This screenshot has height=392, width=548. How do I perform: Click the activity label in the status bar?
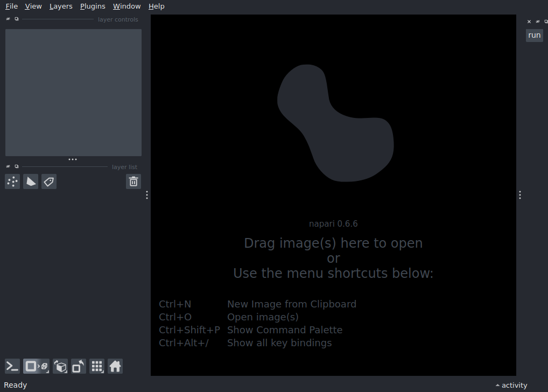pyautogui.click(x=514, y=385)
